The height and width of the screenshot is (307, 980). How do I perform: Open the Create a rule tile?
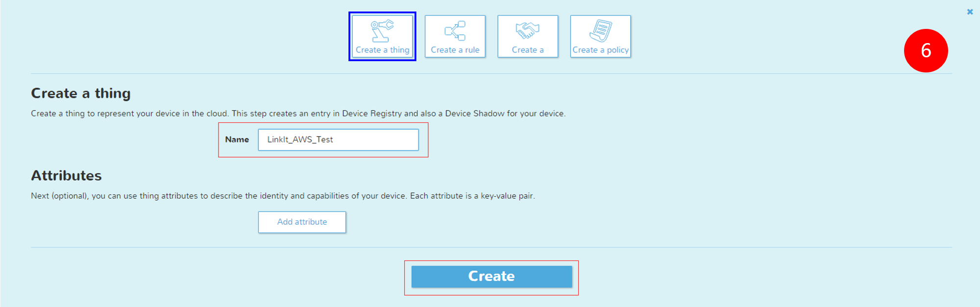pyautogui.click(x=455, y=36)
